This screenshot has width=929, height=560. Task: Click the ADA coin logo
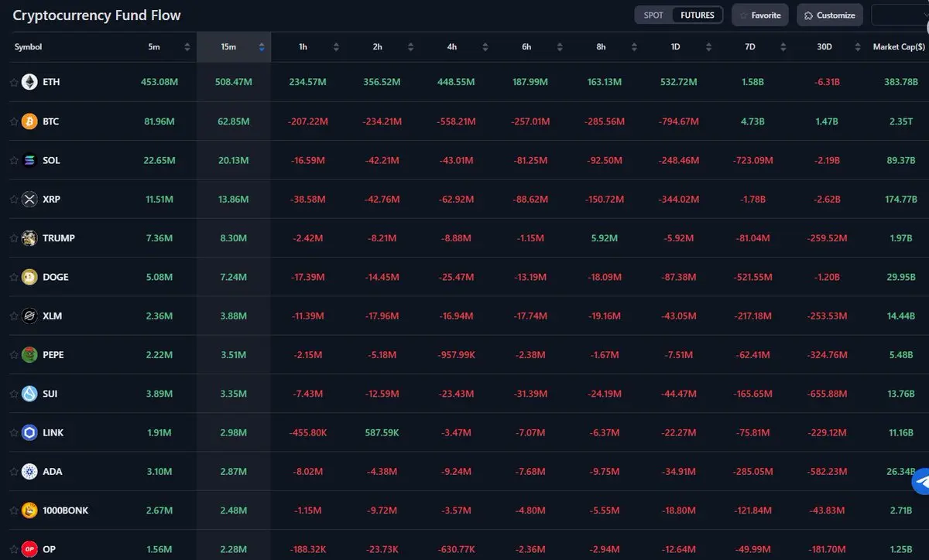(x=29, y=471)
